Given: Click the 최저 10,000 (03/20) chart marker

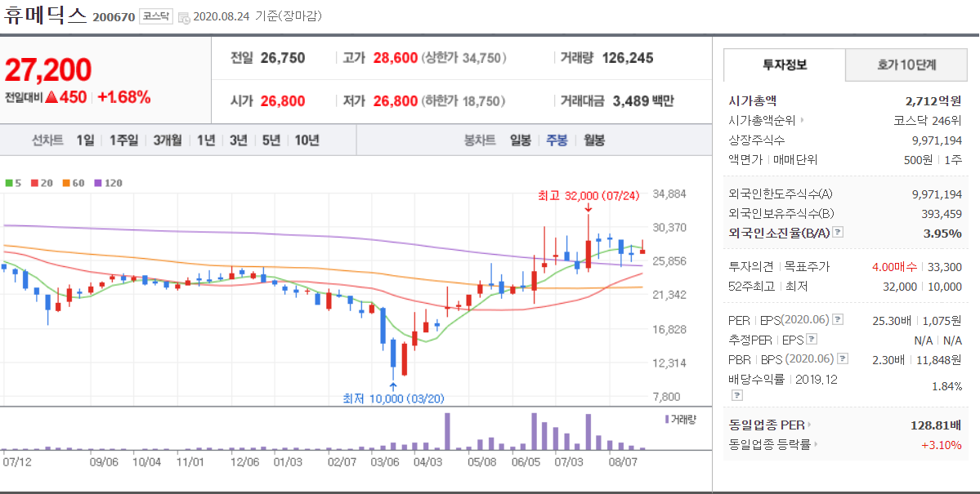Looking at the screenshot, I should point(393,398).
